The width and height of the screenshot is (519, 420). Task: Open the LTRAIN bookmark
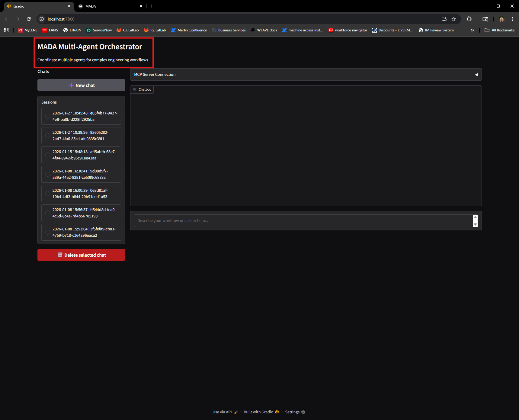point(72,30)
